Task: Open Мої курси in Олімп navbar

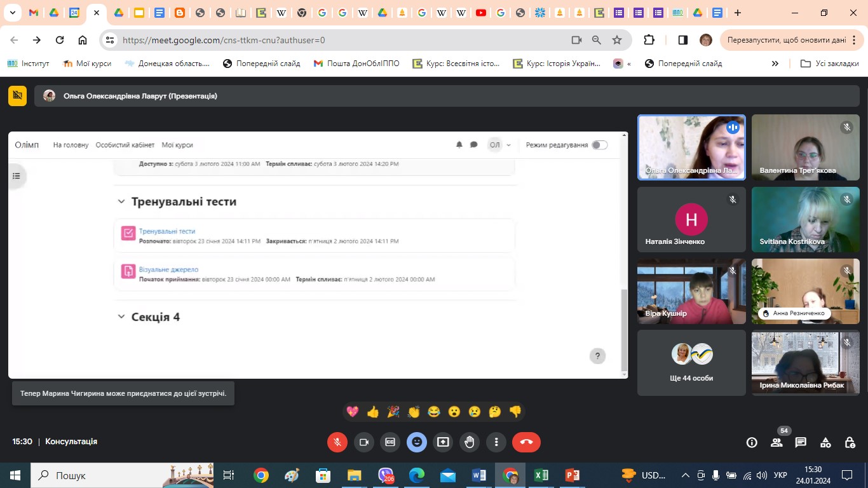Action: tap(177, 145)
